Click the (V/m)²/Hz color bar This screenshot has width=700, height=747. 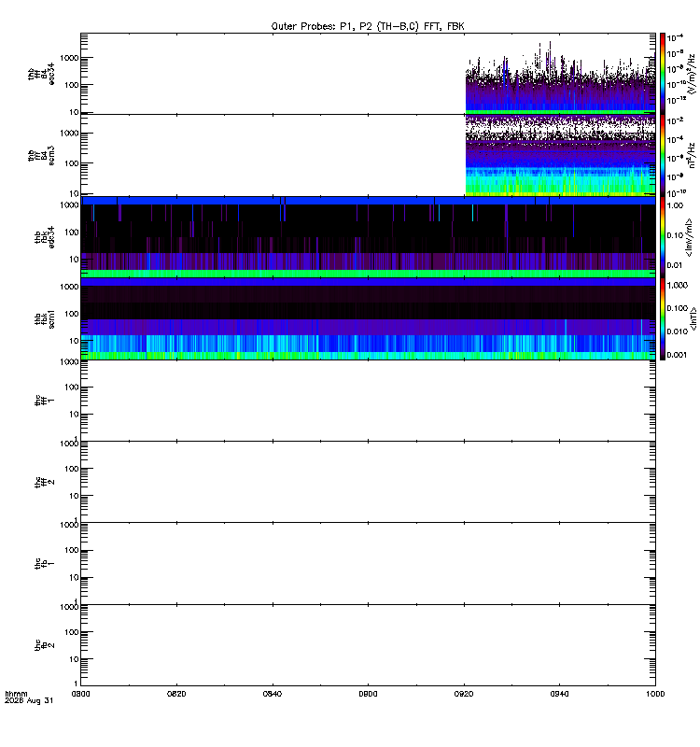click(x=663, y=74)
